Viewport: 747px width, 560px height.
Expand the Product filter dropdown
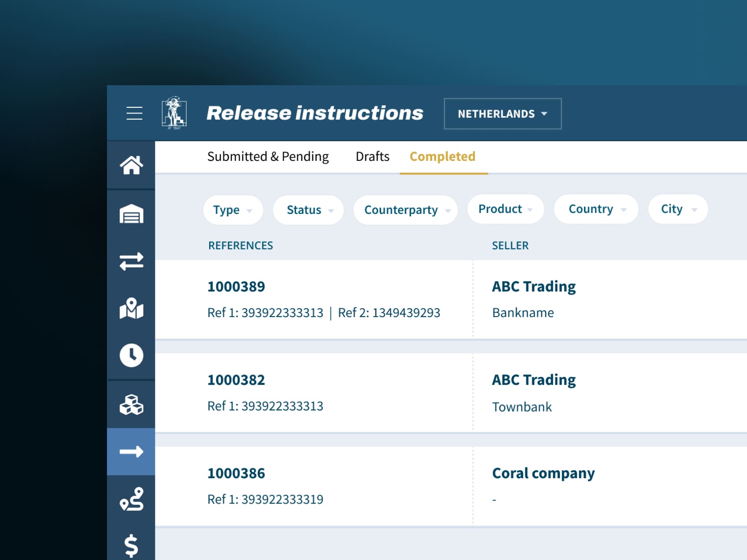(505, 209)
